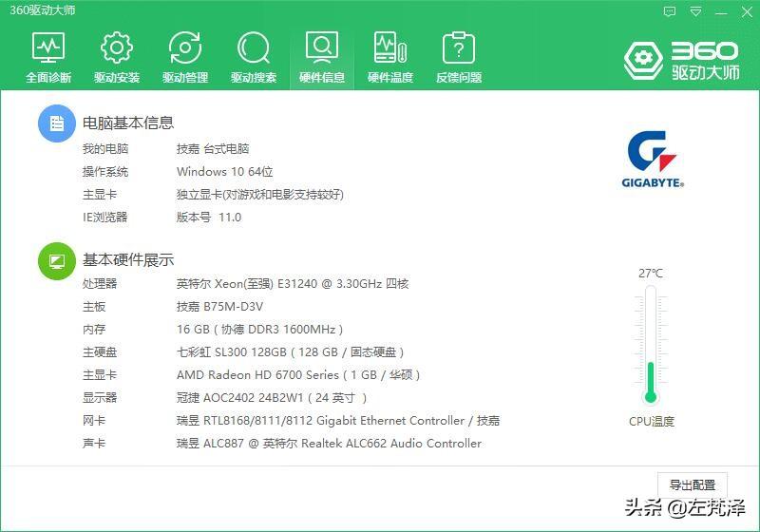
Task: Click 技嘉 台式电脑 value
Action: coord(213,149)
